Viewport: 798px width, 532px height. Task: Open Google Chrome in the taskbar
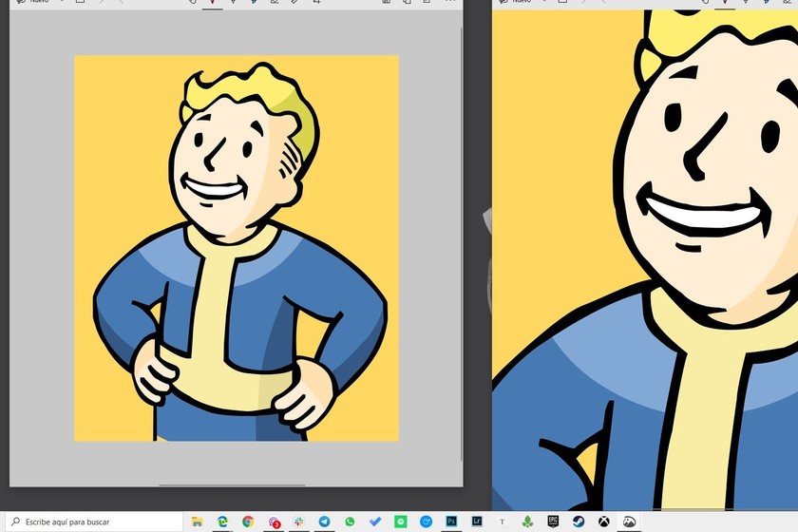pyautogui.click(x=248, y=522)
